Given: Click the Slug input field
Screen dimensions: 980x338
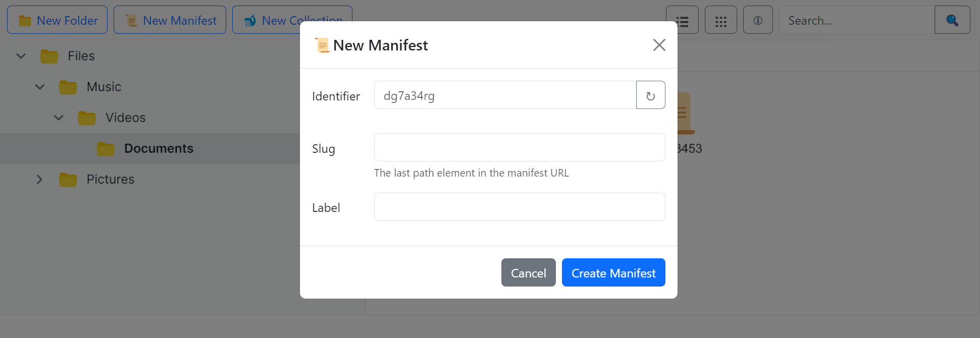Looking at the screenshot, I should point(519,147).
